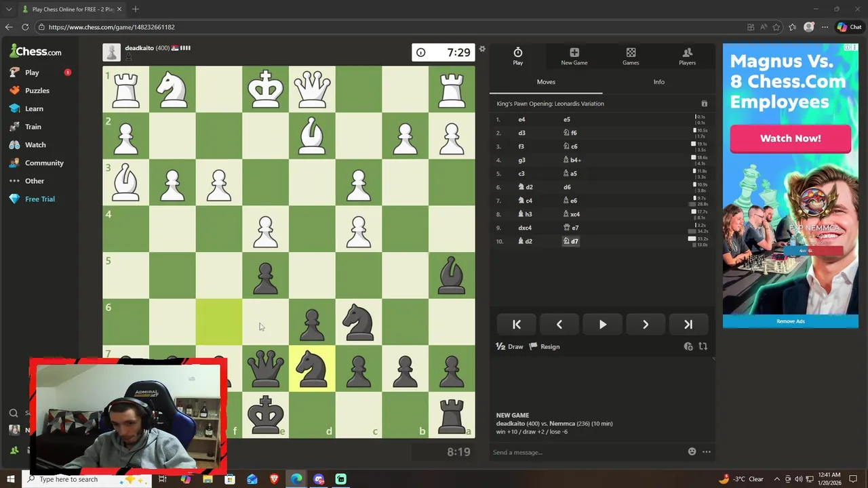868x488 pixels.
Task: Select move 8 bishop xc4 in move list
Action: 572,215
